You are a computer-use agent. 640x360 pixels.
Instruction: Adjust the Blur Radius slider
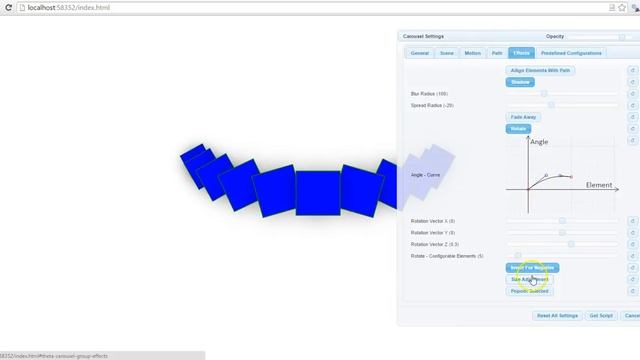tap(544, 94)
